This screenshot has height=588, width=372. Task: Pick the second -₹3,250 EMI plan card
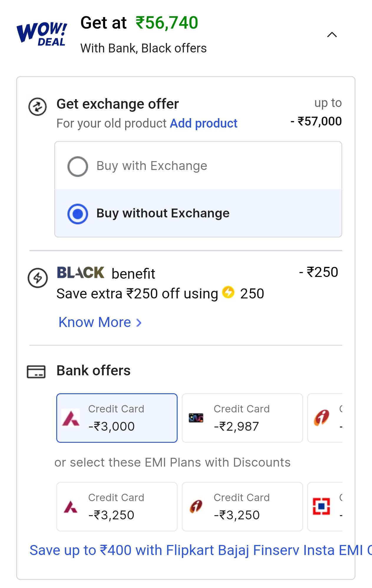[242, 507]
